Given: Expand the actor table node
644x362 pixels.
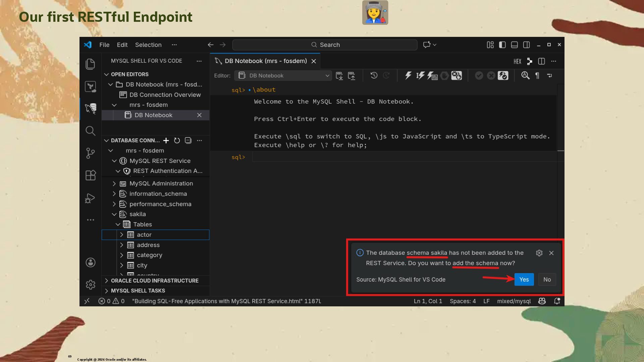Looking at the screenshot, I should pyautogui.click(x=121, y=235).
